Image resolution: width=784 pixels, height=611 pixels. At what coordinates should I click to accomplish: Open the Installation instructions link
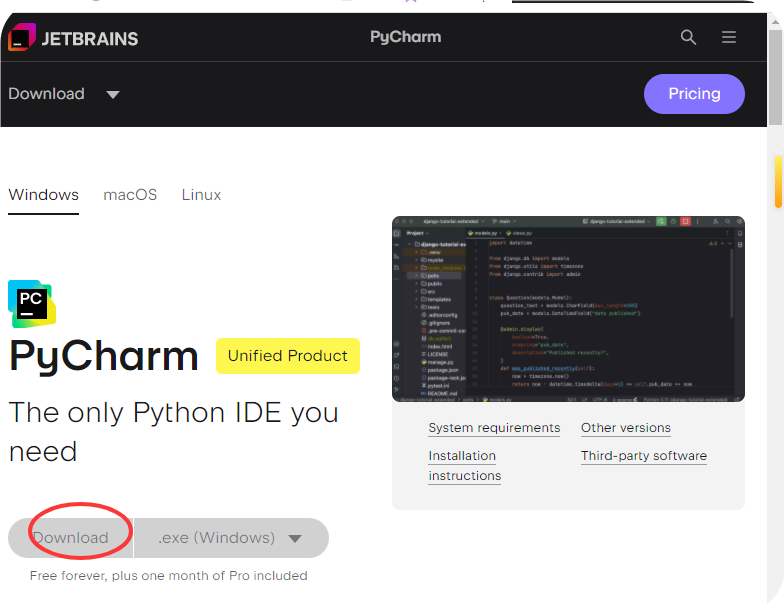464,466
